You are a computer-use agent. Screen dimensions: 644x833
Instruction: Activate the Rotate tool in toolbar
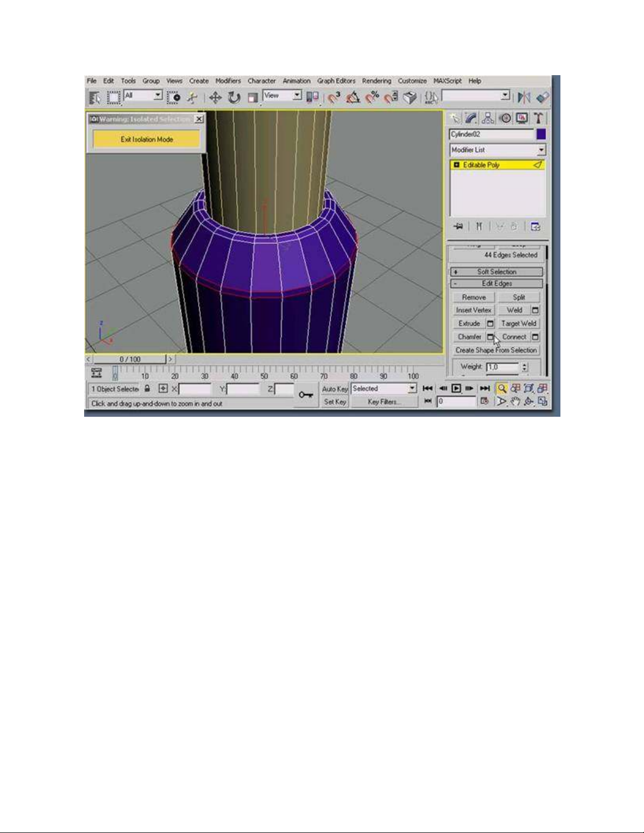coord(234,98)
